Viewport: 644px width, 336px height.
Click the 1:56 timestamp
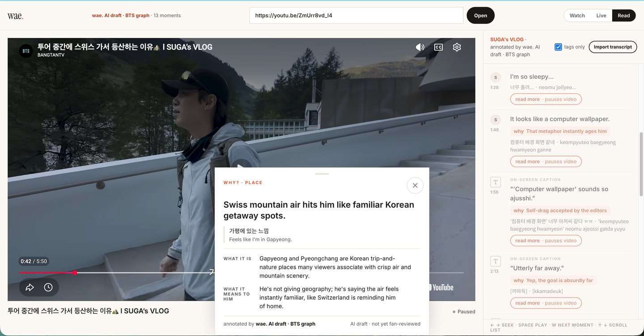pos(494,192)
